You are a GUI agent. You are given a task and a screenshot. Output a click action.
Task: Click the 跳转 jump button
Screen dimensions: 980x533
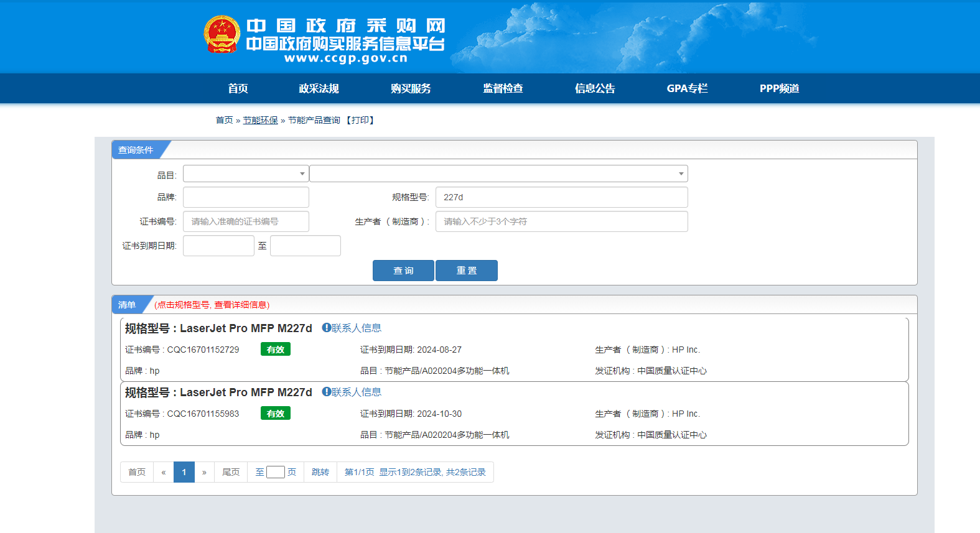click(x=320, y=472)
